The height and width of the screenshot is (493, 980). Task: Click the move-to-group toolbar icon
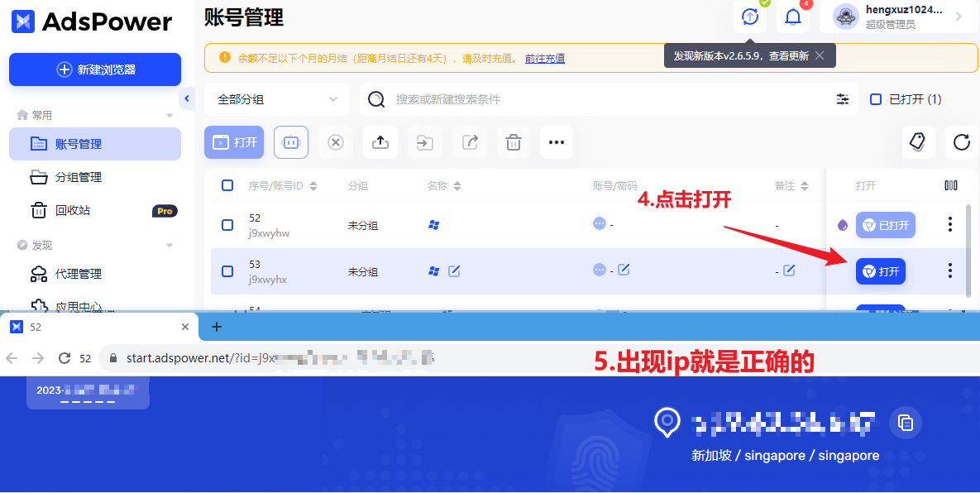click(x=425, y=142)
